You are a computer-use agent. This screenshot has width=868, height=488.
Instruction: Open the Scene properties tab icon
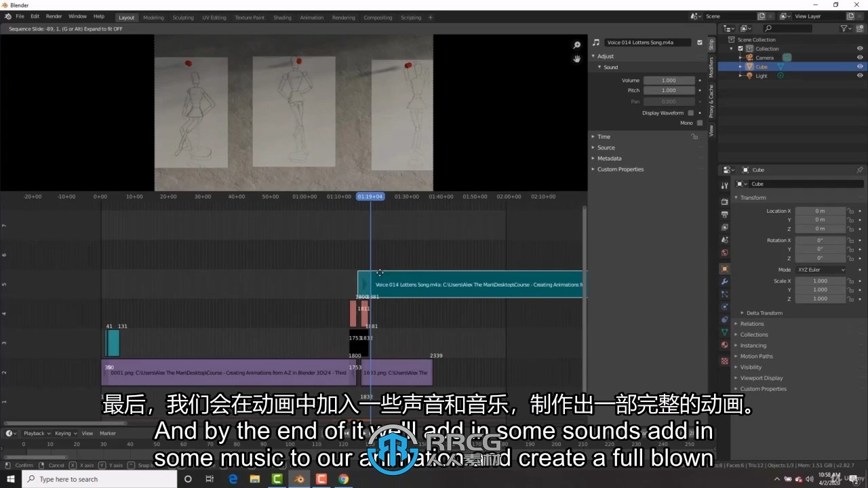[x=724, y=240]
